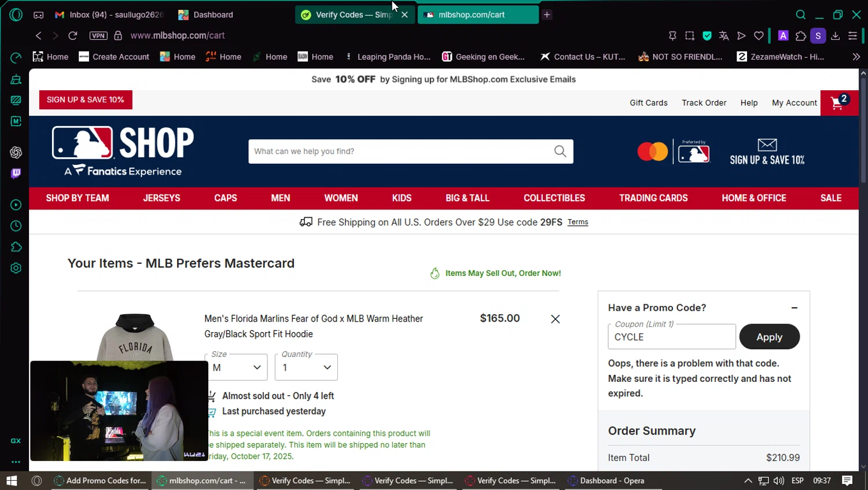Open the history clock sidebar icon
Screen dimensions: 868x490
tap(16, 226)
